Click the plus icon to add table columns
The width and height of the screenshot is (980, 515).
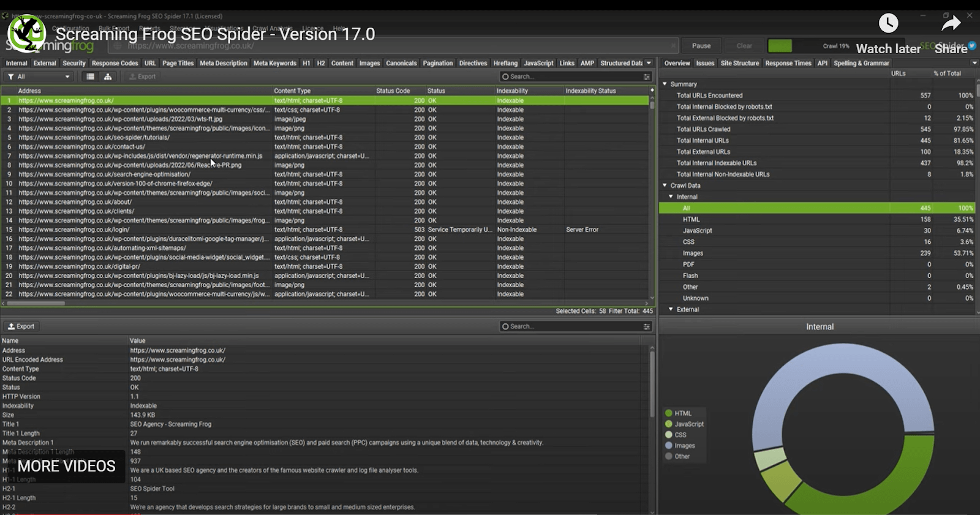(x=652, y=90)
